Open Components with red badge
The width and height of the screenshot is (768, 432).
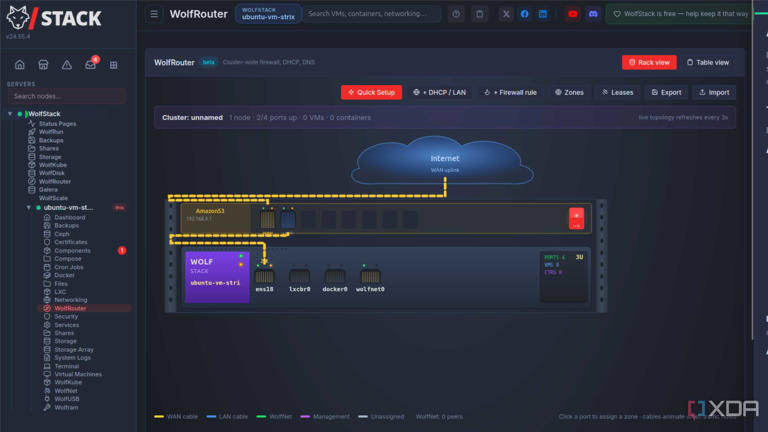point(72,250)
